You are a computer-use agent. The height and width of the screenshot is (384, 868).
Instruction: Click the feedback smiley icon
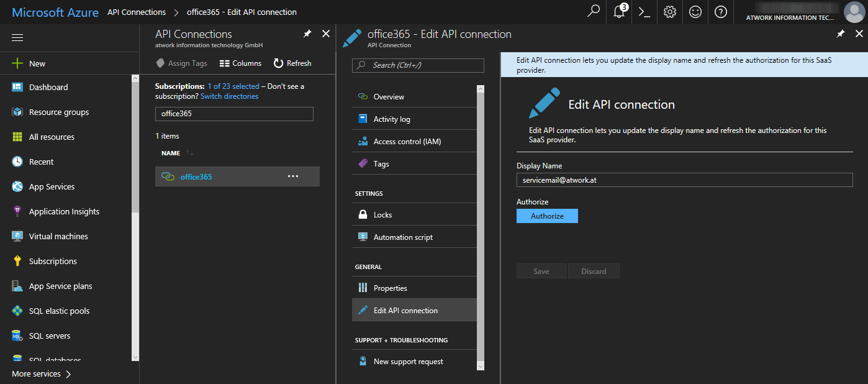(695, 12)
